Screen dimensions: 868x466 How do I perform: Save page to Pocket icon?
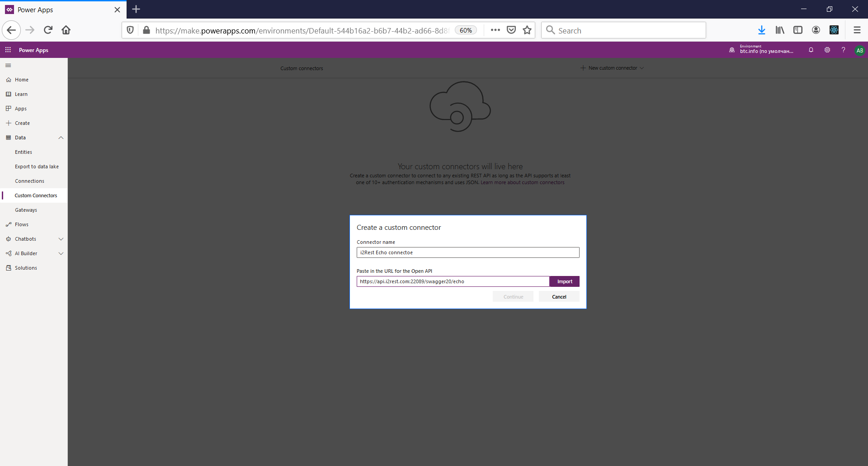511,30
